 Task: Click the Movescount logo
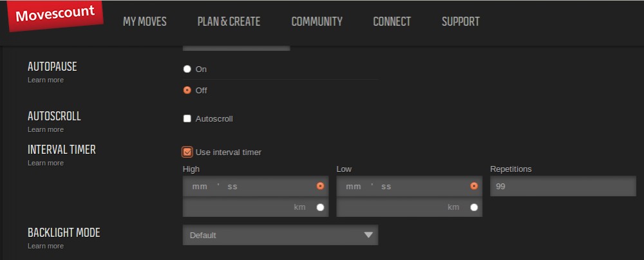coord(55,15)
